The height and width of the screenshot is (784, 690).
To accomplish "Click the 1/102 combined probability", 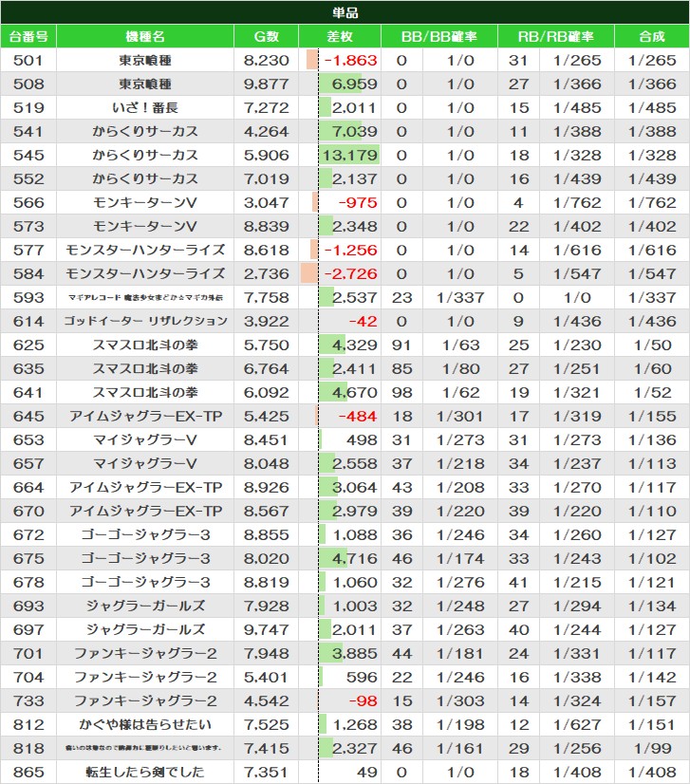I will (652, 559).
